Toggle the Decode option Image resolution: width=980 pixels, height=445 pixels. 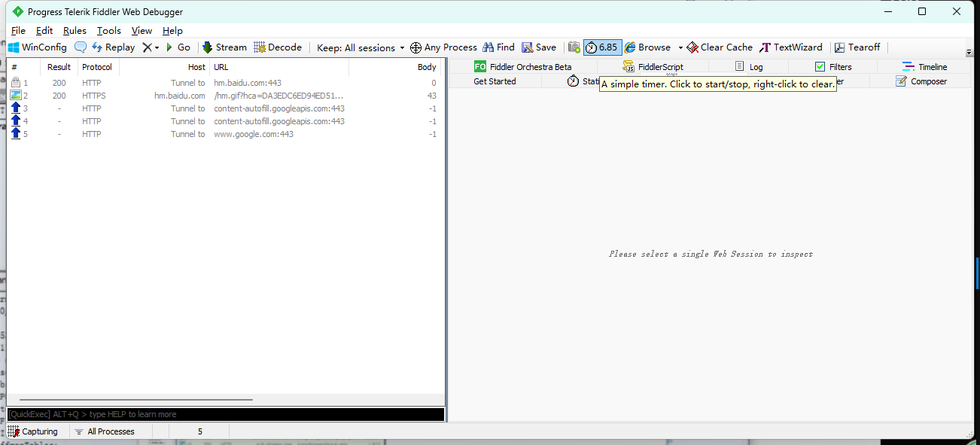[x=278, y=47]
